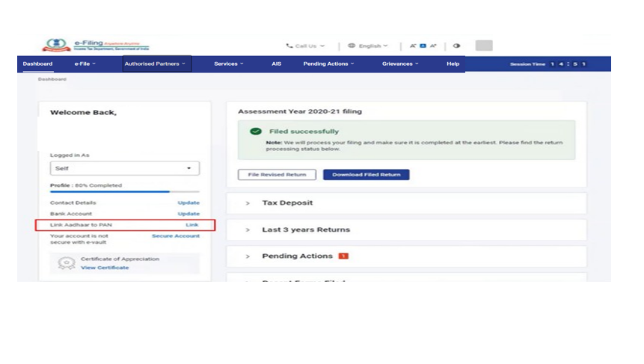Open the e-File menu

pyautogui.click(x=84, y=64)
